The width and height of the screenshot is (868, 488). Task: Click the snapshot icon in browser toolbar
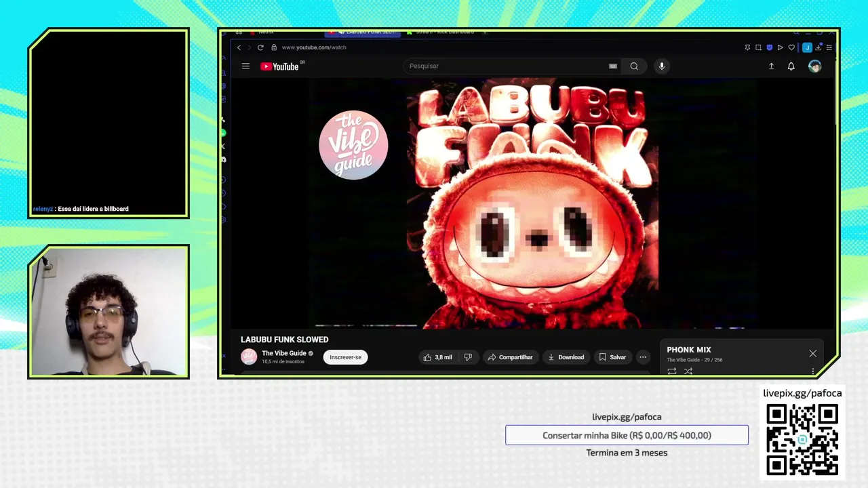[758, 47]
